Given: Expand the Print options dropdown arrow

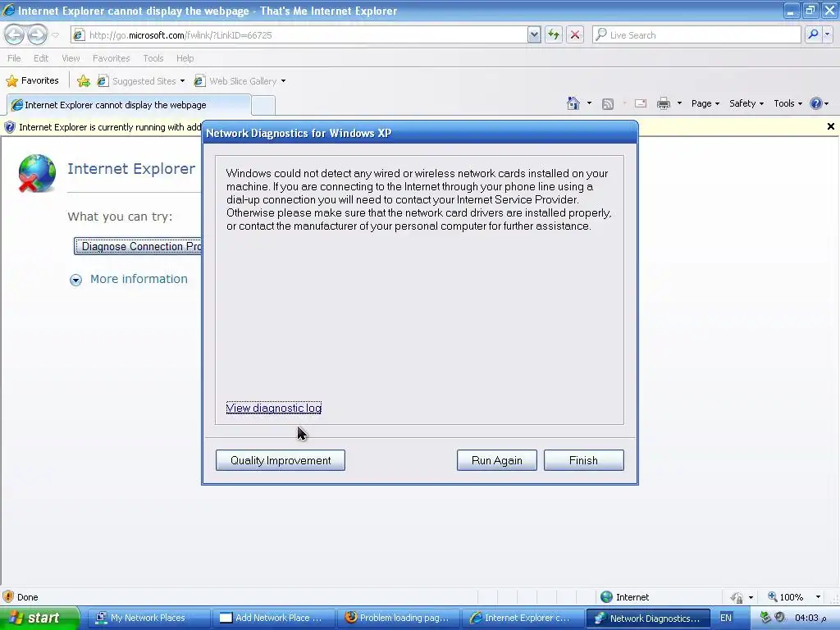Looking at the screenshot, I should point(679,103).
